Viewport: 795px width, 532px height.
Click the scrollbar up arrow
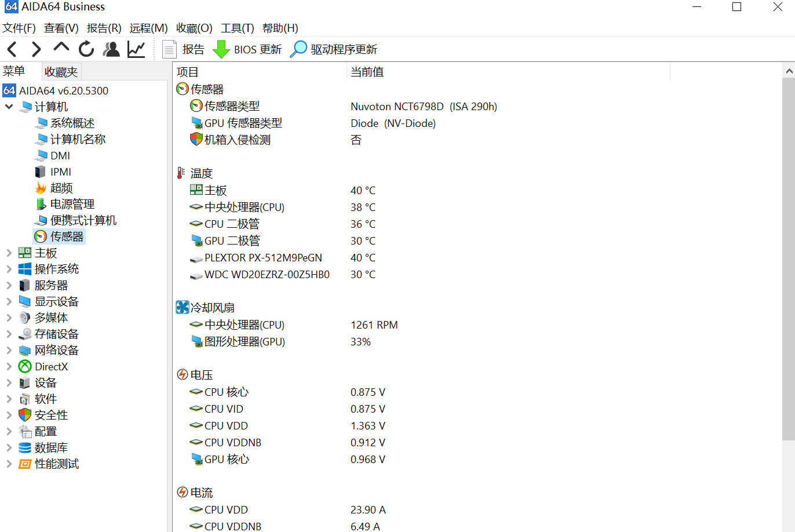pyautogui.click(x=789, y=71)
